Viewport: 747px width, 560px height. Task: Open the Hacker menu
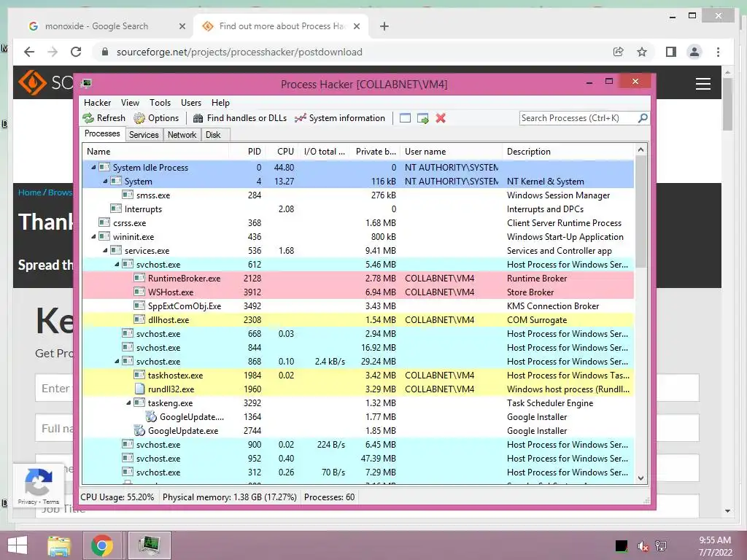[x=97, y=103]
